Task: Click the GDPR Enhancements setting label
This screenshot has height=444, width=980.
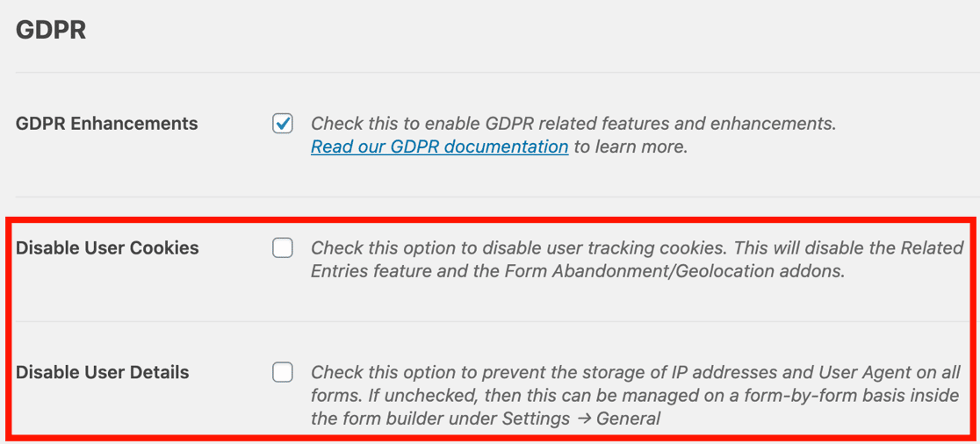Action: click(106, 124)
